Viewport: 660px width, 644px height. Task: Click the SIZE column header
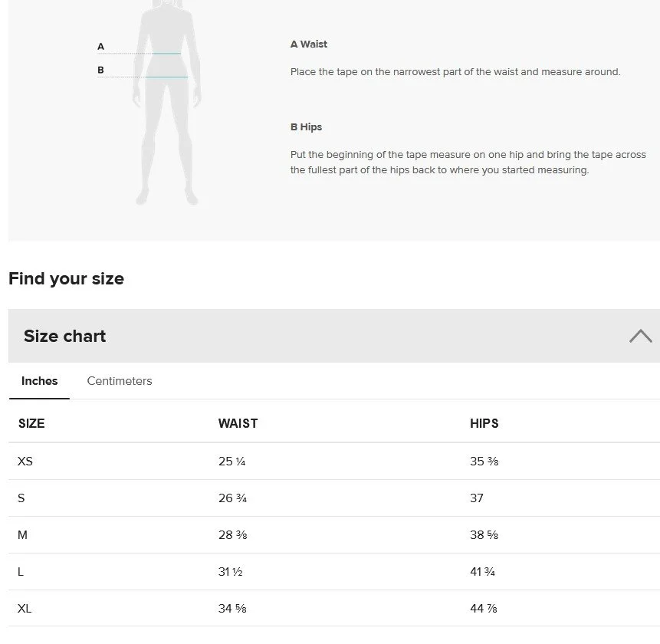[31, 423]
